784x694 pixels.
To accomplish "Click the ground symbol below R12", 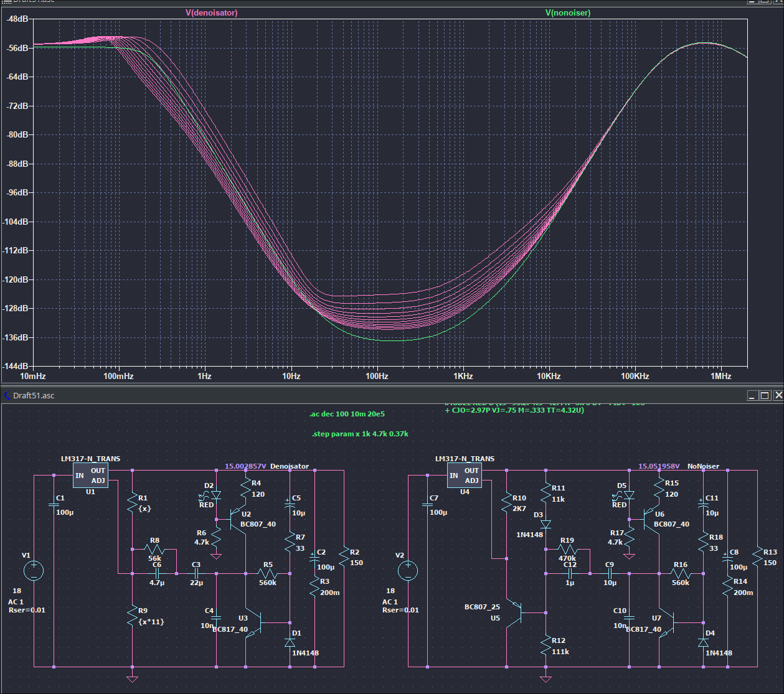I will (x=545, y=678).
